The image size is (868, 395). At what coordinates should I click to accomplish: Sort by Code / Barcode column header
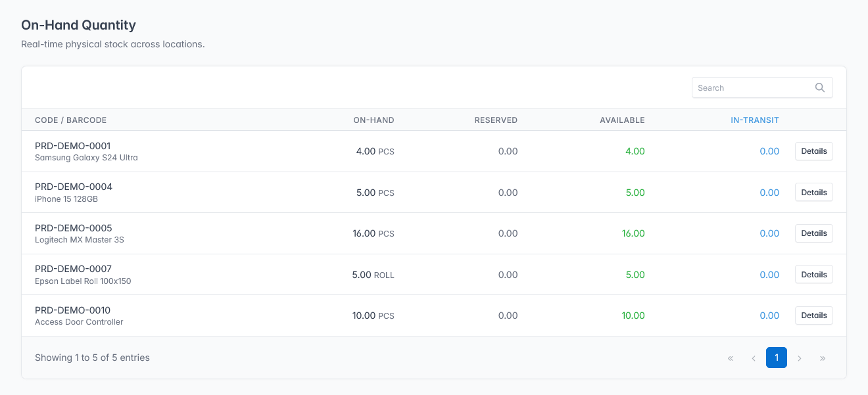tap(70, 120)
